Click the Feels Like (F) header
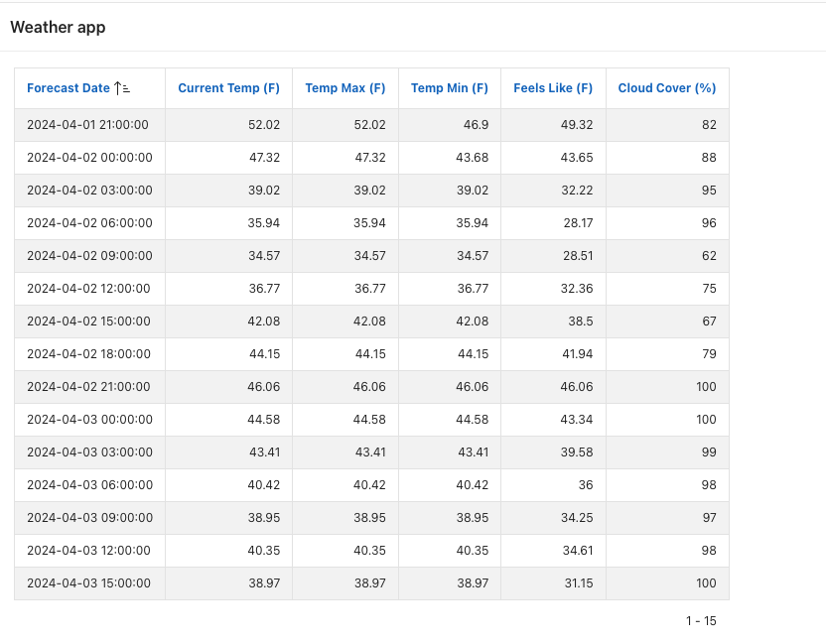Viewport: 826px width, 644px height. pyautogui.click(x=552, y=88)
